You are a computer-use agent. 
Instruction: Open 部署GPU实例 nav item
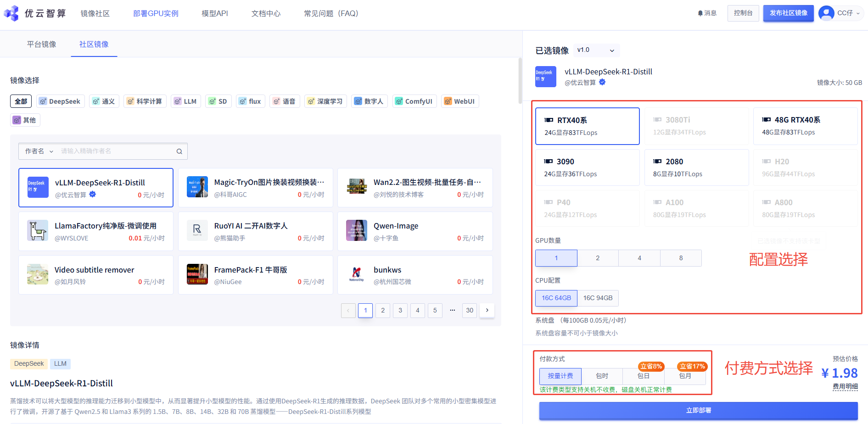(156, 14)
